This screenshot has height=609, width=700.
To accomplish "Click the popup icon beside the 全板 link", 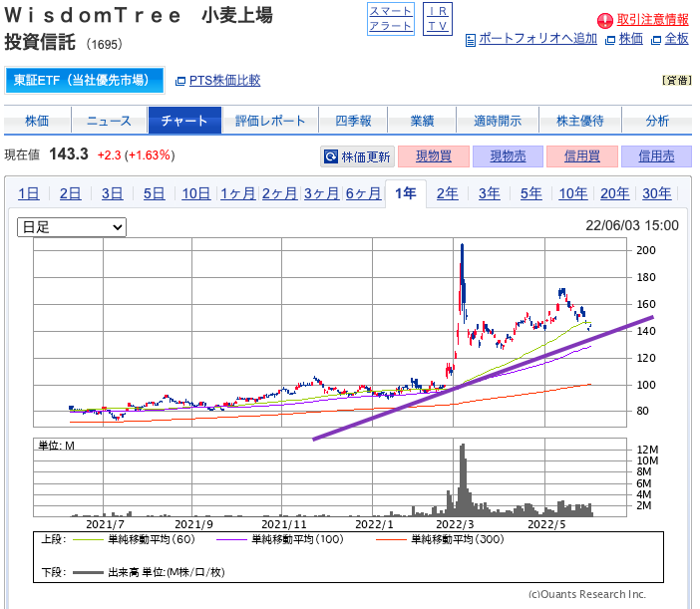I will (x=656, y=40).
